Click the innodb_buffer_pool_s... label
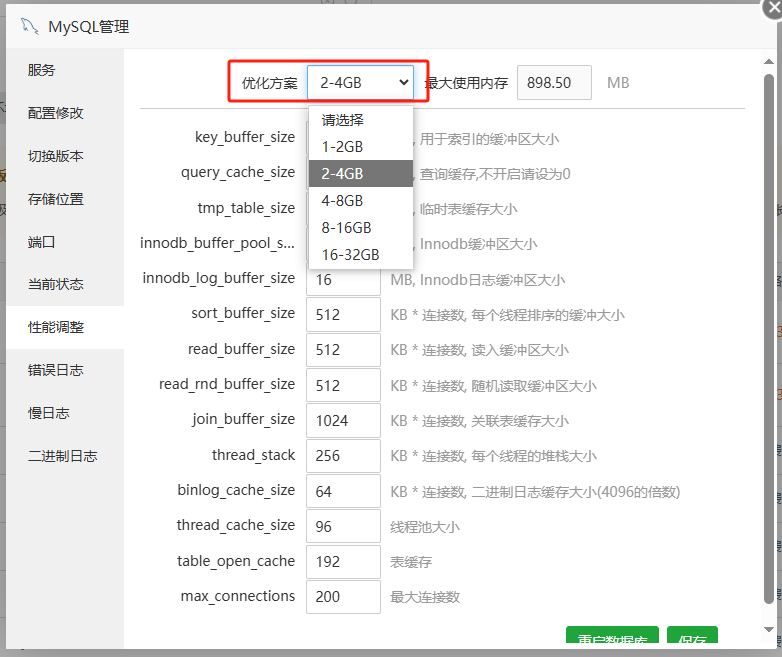Image resolution: width=782 pixels, height=657 pixels. [x=217, y=243]
